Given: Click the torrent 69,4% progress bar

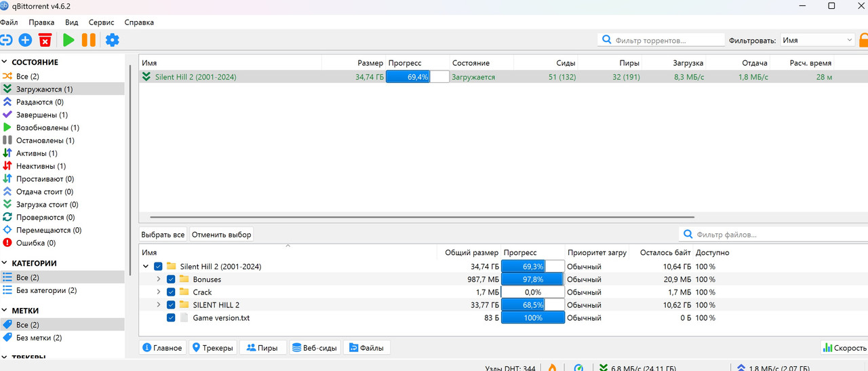Looking at the screenshot, I should (418, 77).
